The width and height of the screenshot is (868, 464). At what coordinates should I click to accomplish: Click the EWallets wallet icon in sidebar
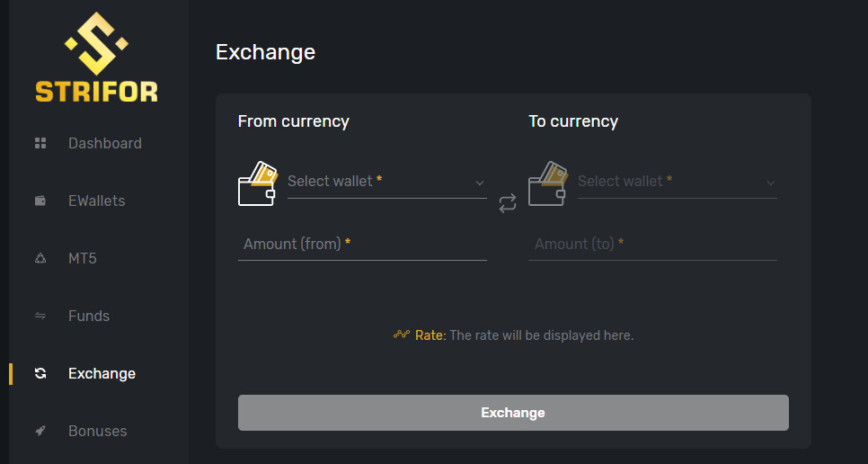(40, 201)
